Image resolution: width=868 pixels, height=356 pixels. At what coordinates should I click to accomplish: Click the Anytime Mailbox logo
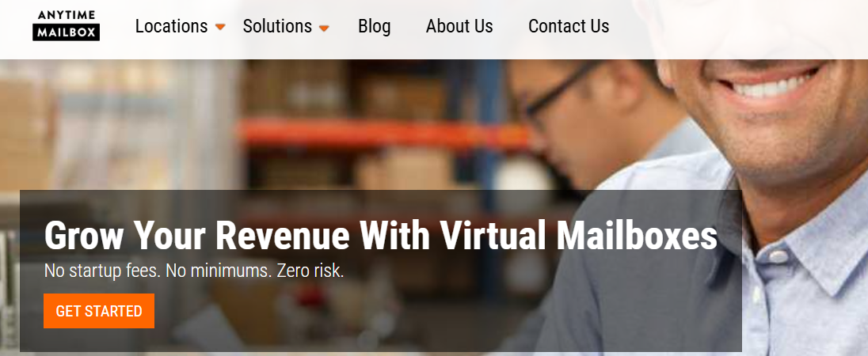click(66, 25)
